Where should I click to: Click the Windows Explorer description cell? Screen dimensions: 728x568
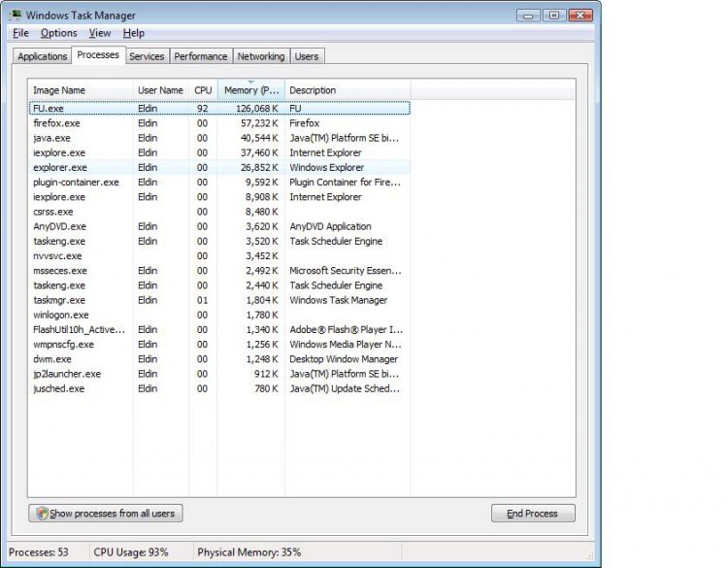327,167
